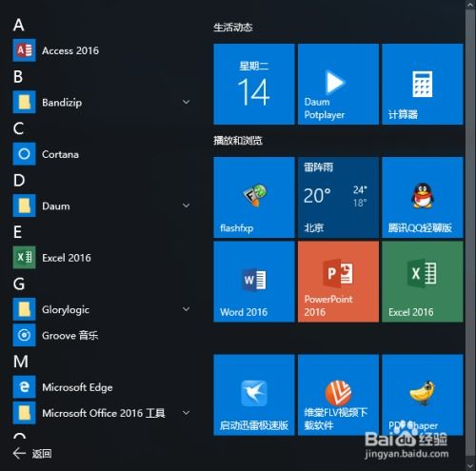Expand the Microsoft Office 2016 工具 chevron
This screenshot has height=471, width=476.
pyautogui.click(x=187, y=413)
